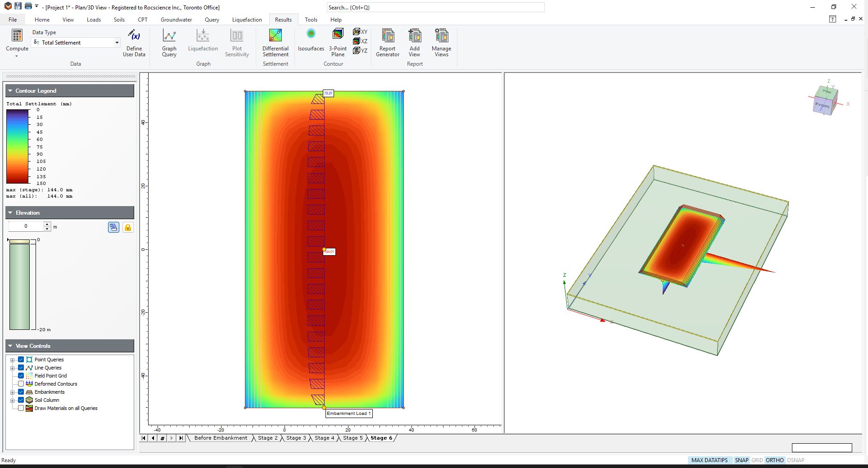Open Plot Sensitivity tool

(x=237, y=43)
